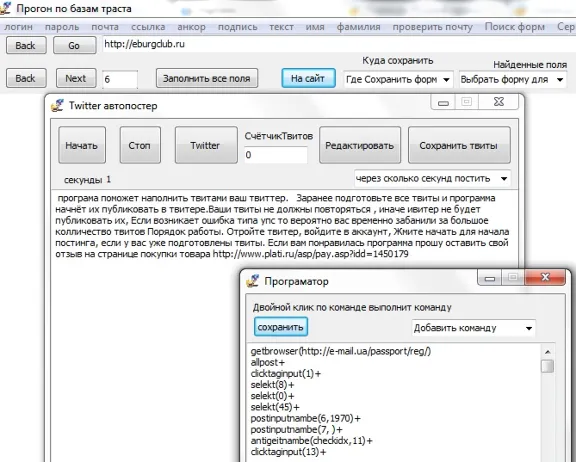The image size is (576, 462).
Task: Open the 'Поиск форм' menu item
Action: click(515, 27)
